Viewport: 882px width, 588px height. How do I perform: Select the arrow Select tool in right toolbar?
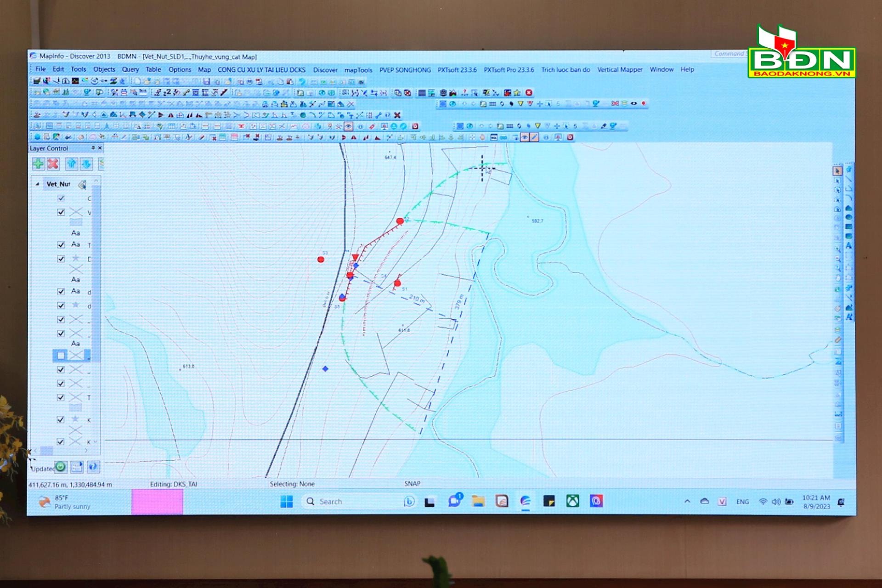click(x=837, y=171)
